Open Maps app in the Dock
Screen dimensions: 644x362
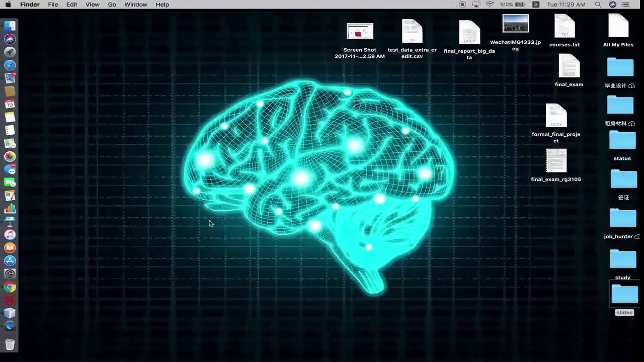coord(10,143)
